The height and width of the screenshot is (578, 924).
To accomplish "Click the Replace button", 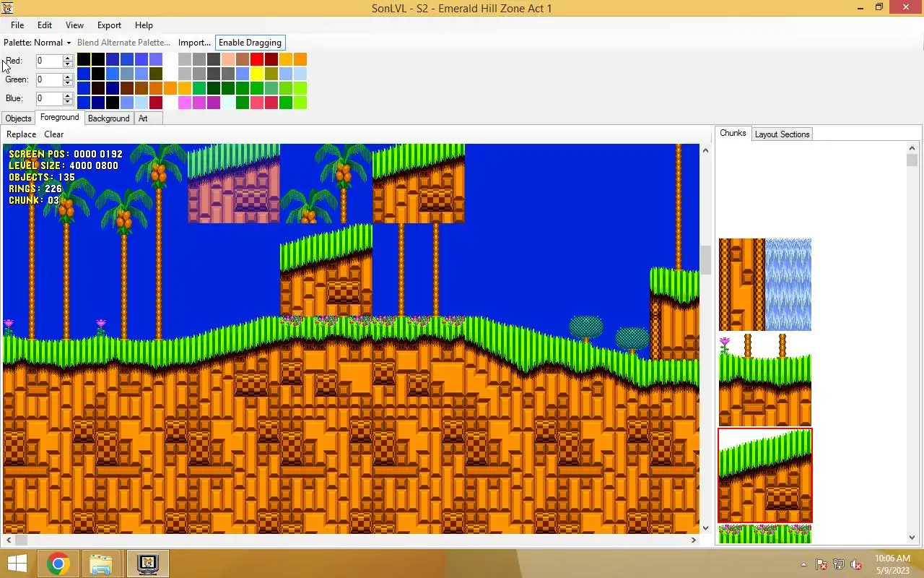I will 21,134.
